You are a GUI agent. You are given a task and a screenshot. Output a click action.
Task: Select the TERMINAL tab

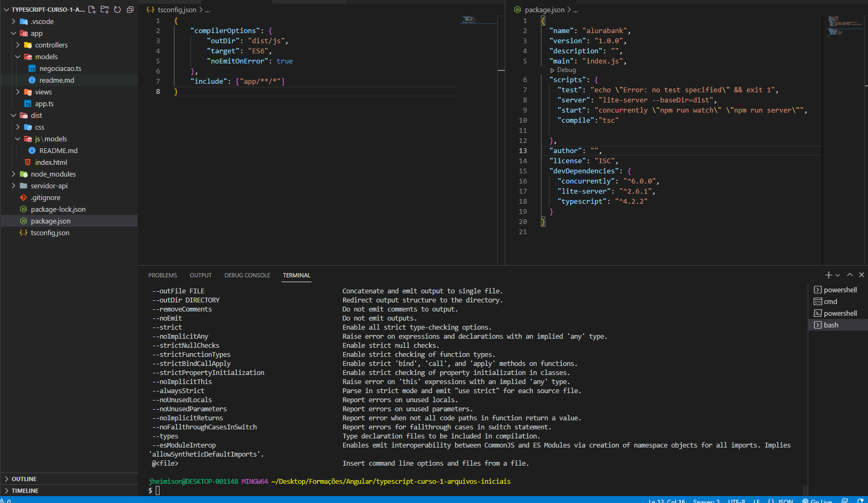(297, 275)
